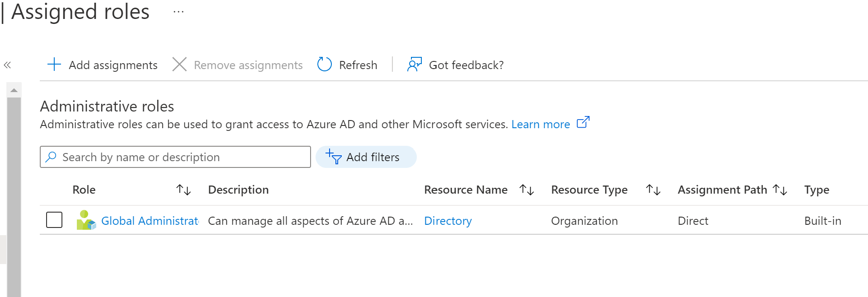Click the Type column header
This screenshot has width=868, height=297.
tap(816, 190)
